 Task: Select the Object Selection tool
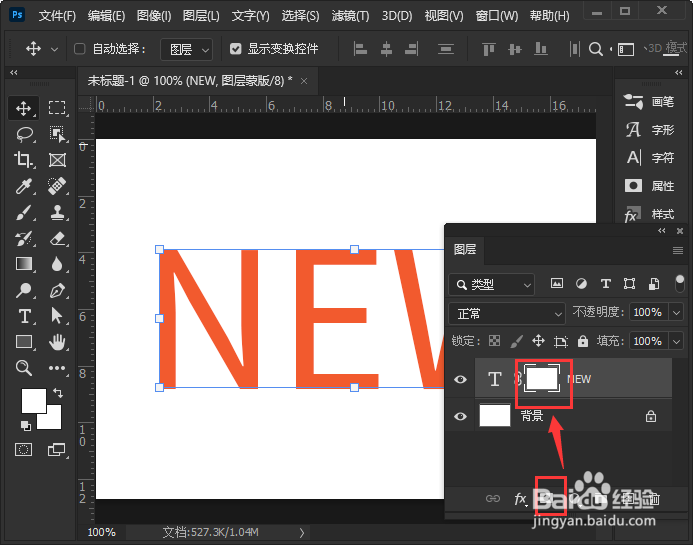(x=57, y=134)
